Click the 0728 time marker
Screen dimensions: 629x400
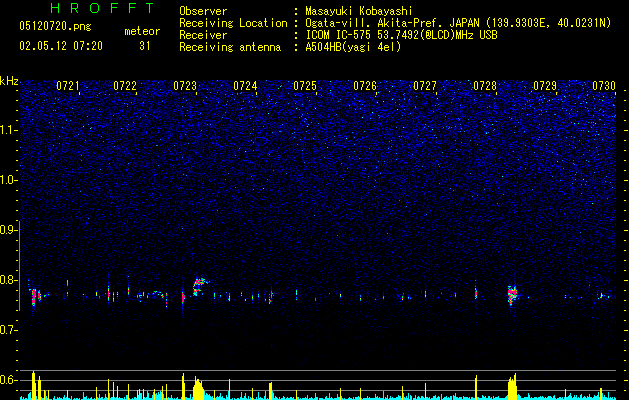(485, 85)
